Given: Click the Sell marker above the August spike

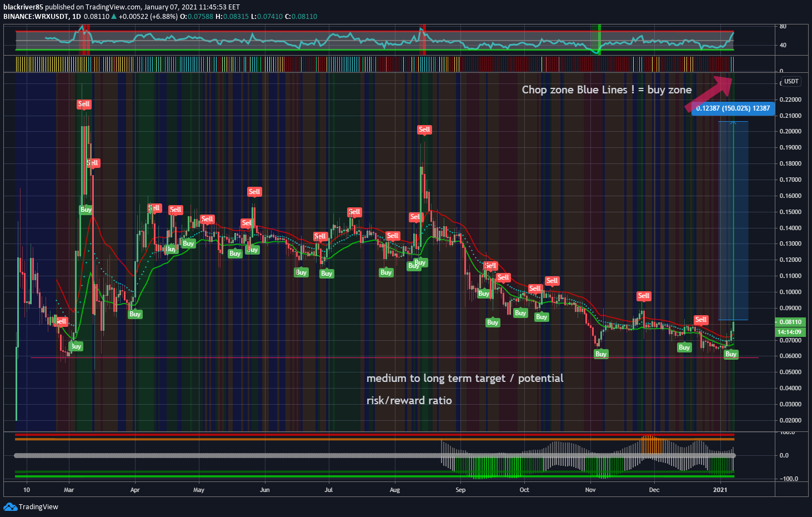Looking at the screenshot, I should pos(424,130).
